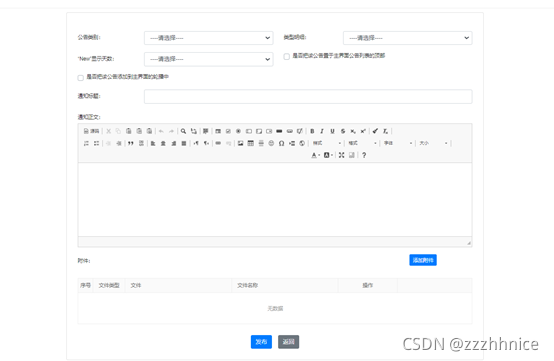Open the 公告类别 dropdown

coord(208,38)
